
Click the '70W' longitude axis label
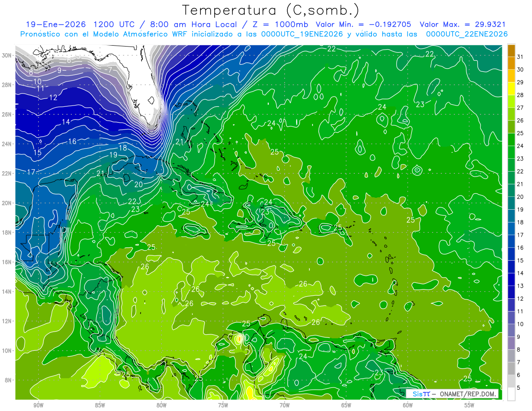tap(285, 405)
